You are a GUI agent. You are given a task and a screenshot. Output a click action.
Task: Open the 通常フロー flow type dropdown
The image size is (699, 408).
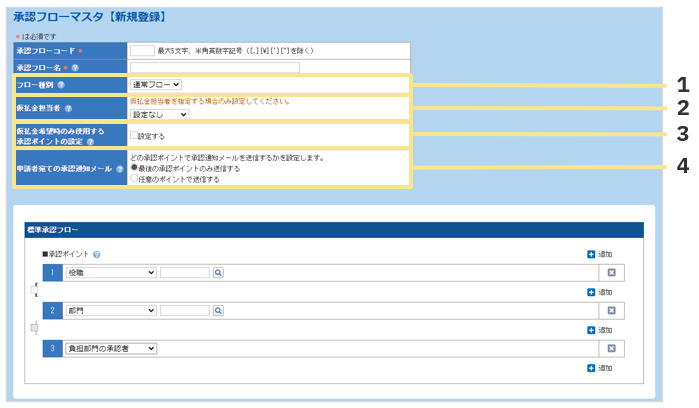click(155, 85)
